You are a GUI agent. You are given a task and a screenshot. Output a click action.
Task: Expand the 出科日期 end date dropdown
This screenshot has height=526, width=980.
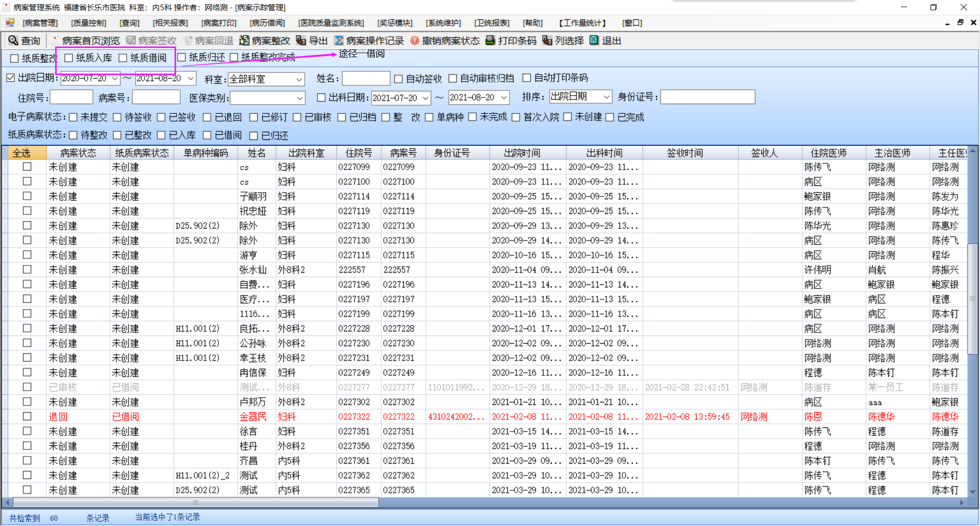click(x=504, y=98)
